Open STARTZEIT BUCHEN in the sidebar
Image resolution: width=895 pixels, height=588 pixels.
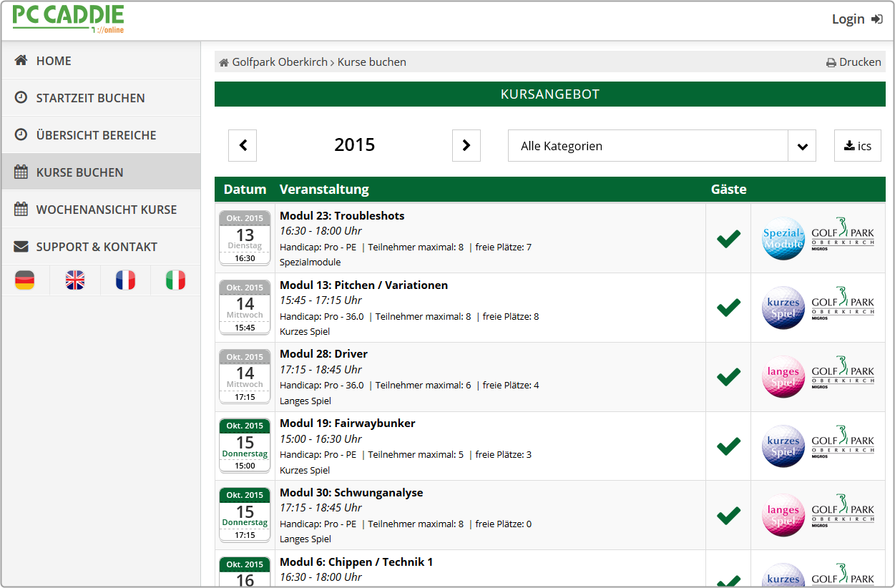click(101, 98)
